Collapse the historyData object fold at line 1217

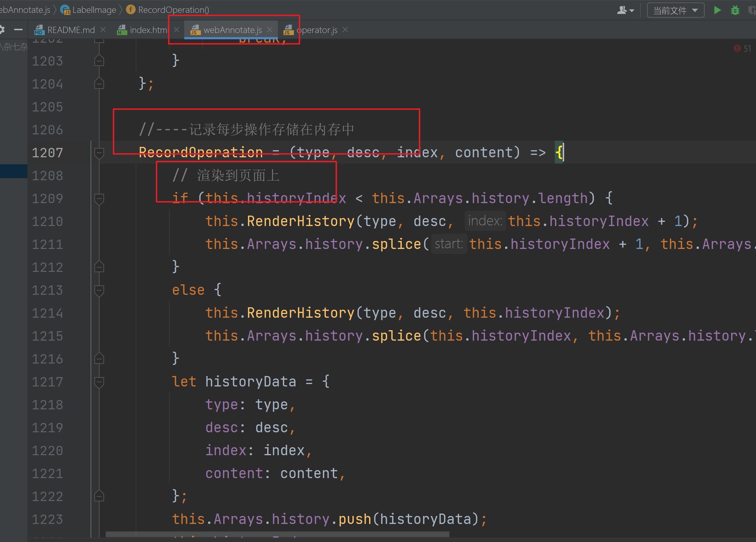(x=99, y=382)
